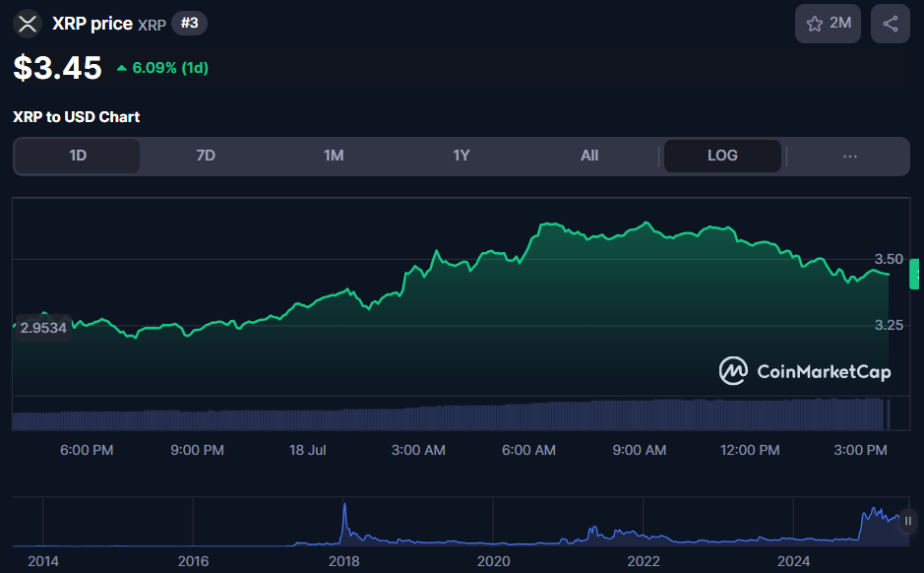Image resolution: width=924 pixels, height=573 pixels.
Task: Click the #3 rank badge
Action: tap(189, 24)
